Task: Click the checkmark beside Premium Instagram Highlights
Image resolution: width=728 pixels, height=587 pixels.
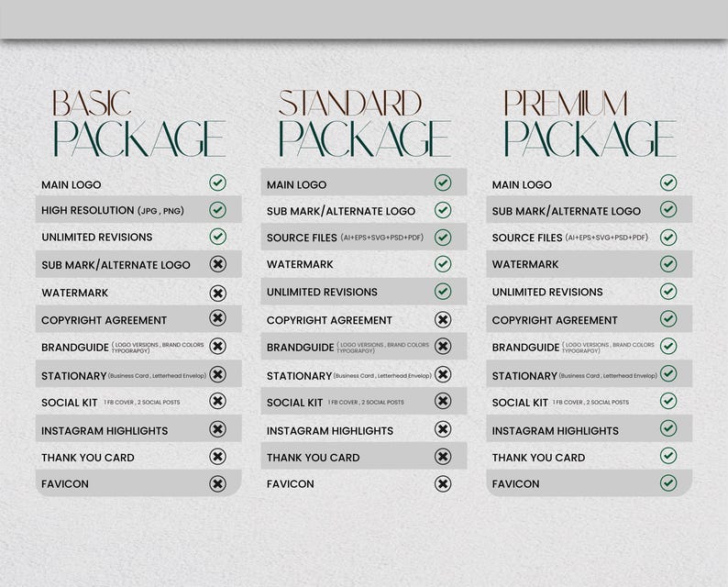Action: pos(668,428)
